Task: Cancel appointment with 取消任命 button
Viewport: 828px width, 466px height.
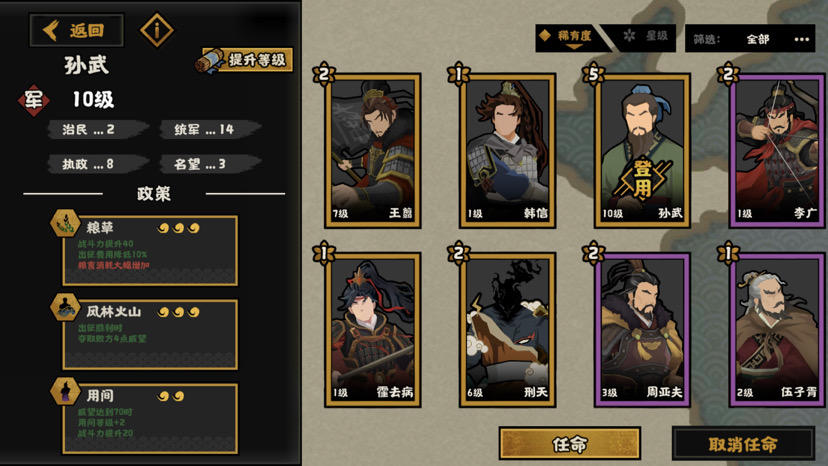Action: pos(743,444)
